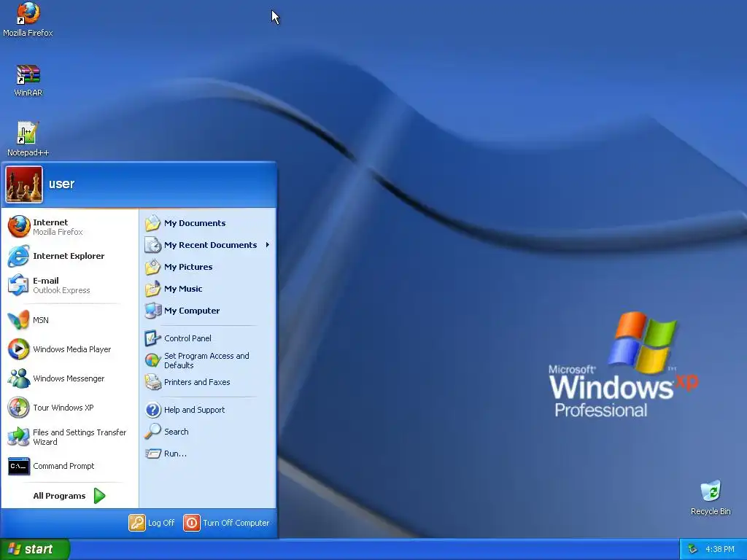This screenshot has width=747, height=560.
Task: Start Tour Windows XP
Action: 69,408
